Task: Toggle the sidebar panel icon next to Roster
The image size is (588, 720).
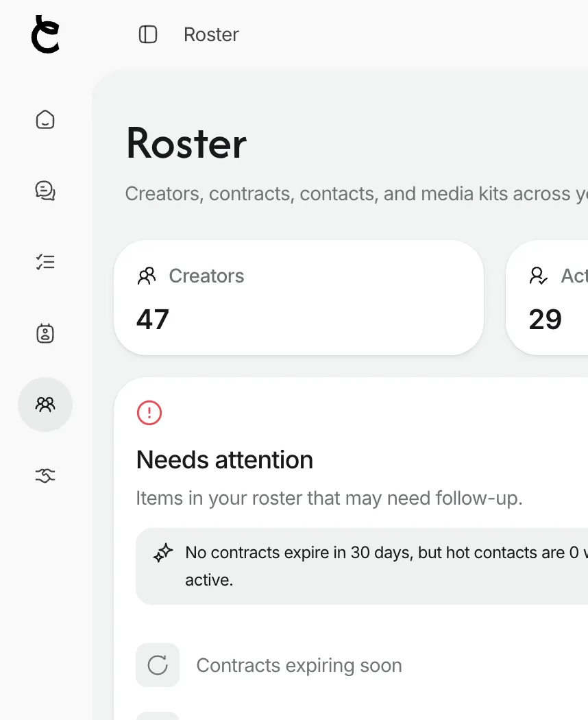Action: coord(148,34)
